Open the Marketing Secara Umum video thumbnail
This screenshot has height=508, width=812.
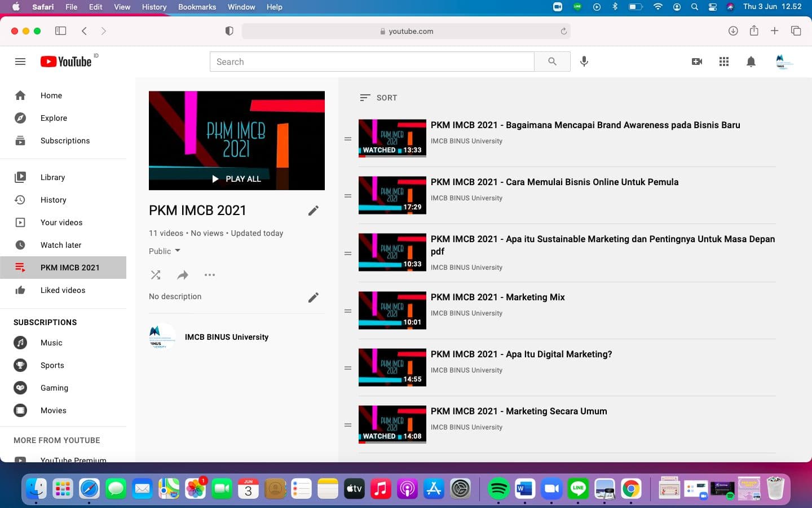392,424
